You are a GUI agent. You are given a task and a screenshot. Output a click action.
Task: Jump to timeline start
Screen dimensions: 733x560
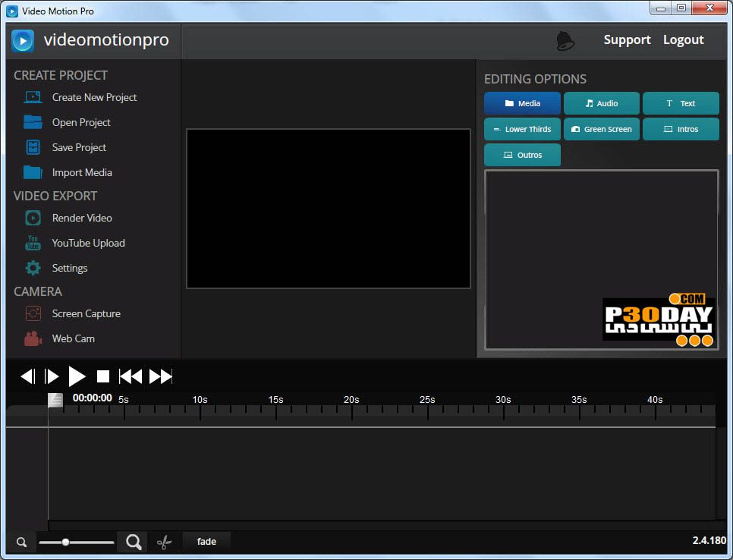point(131,376)
